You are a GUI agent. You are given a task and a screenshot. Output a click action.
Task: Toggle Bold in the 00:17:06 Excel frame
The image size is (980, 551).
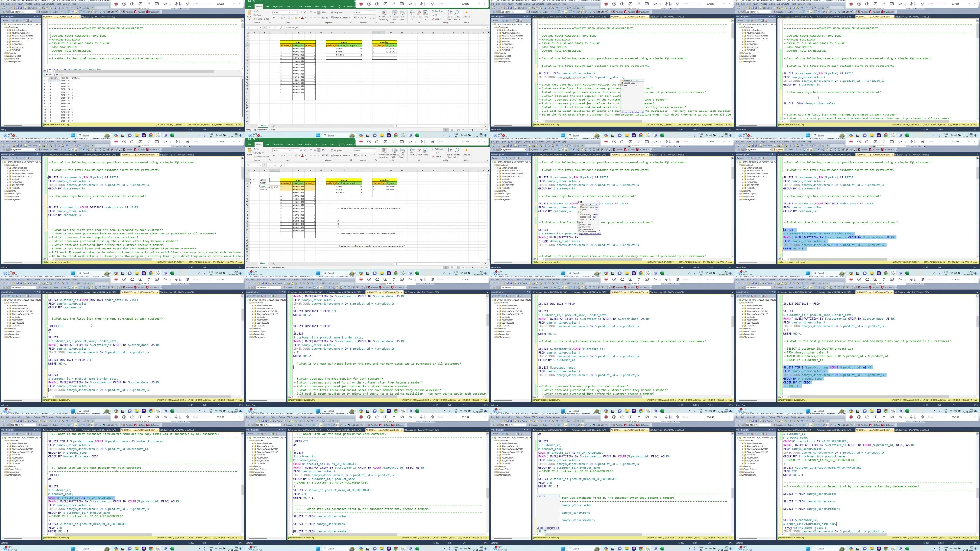(274, 155)
